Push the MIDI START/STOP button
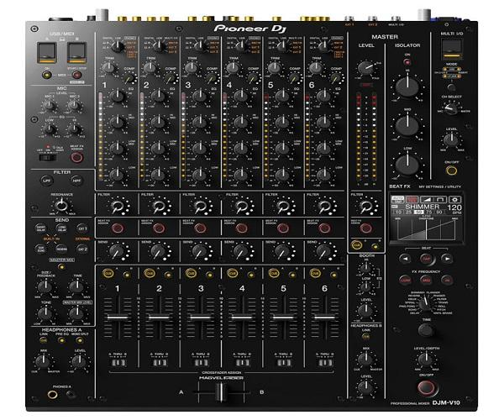The height and width of the screenshot is (420, 504). 76,75
